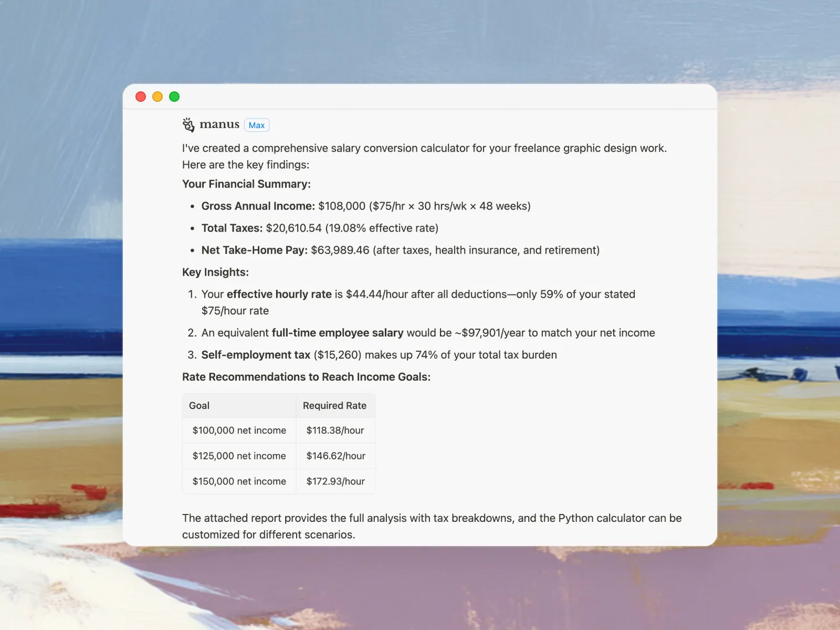Click the Key Insights heading

coord(215,272)
